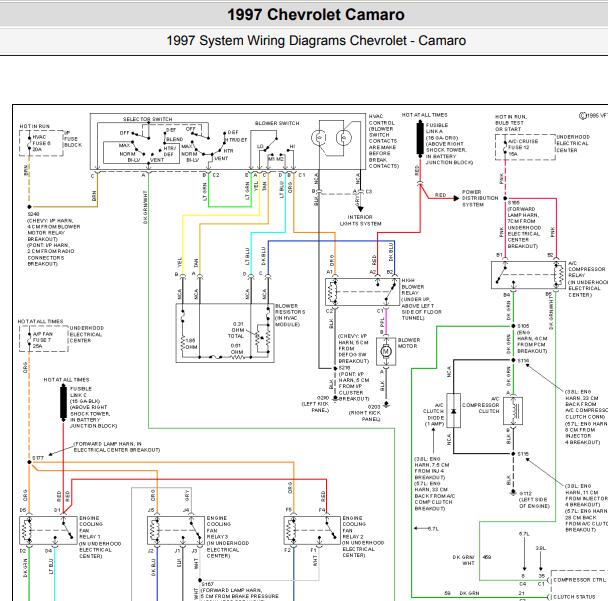Viewport: 608px width, 601px height.
Task: Click the 'S166' splice label
Action: pyautogui.click(x=513, y=202)
